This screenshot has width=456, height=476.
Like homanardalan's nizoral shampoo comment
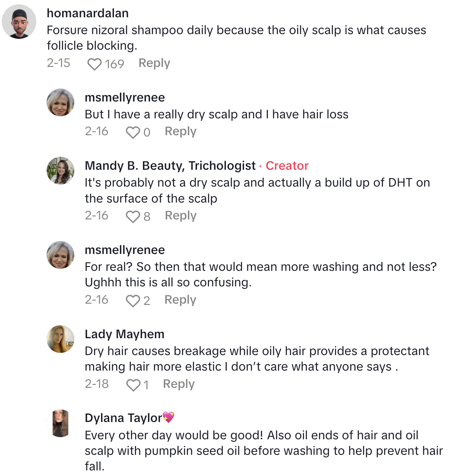pyautogui.click(x=94, y=64)
